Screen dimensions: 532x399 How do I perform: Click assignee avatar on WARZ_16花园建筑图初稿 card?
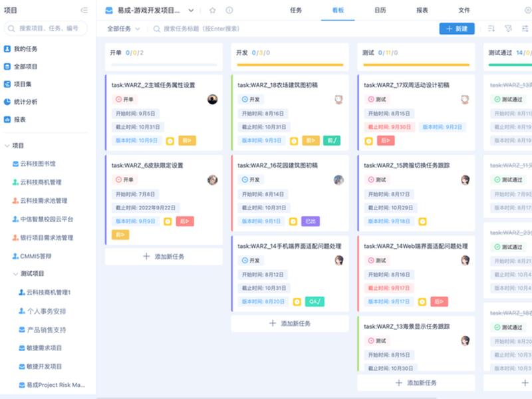pyautogui.click(x=338, y=180)
